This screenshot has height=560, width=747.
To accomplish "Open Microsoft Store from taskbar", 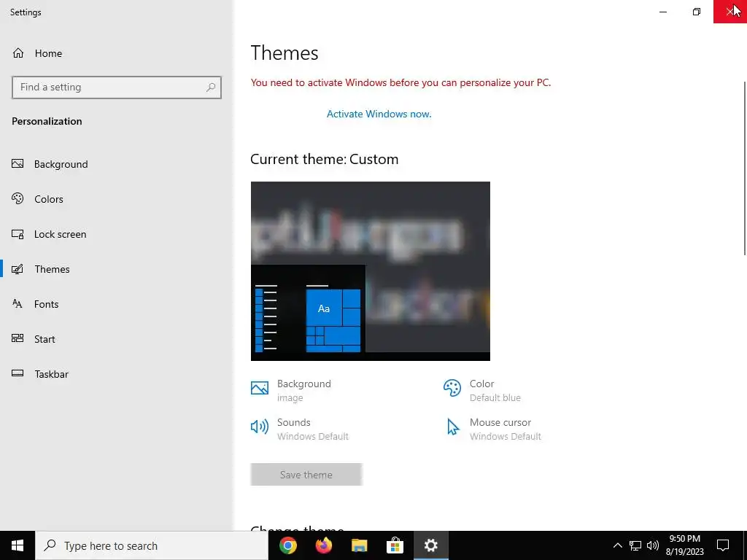I will 395,545.
